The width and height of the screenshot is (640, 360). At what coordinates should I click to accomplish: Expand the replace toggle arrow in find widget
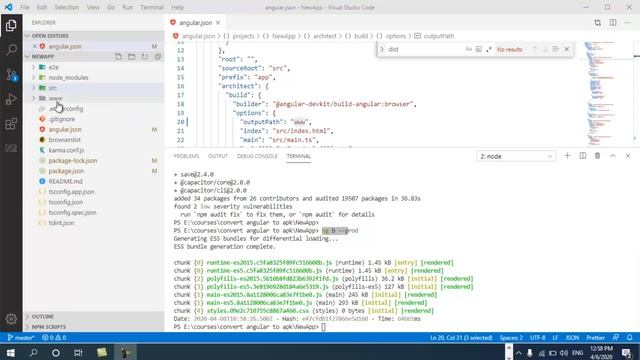point(382,49)
